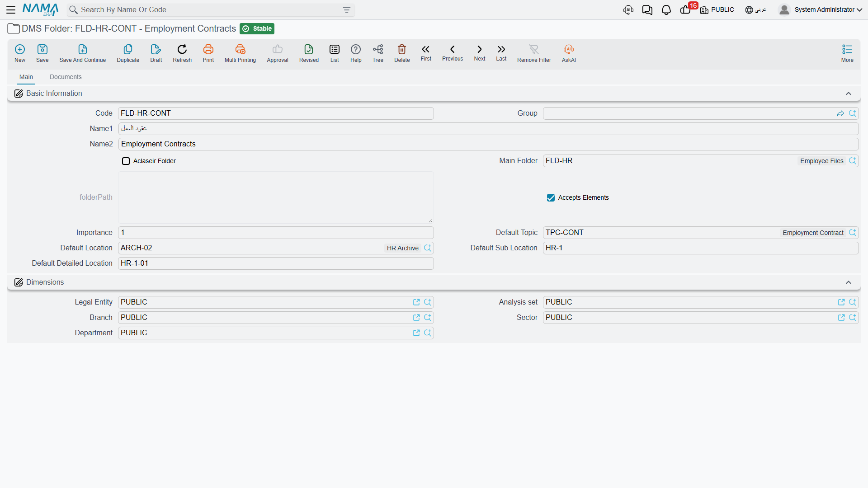
Task: Click the Stable status badge
Action: pos(257,29)
